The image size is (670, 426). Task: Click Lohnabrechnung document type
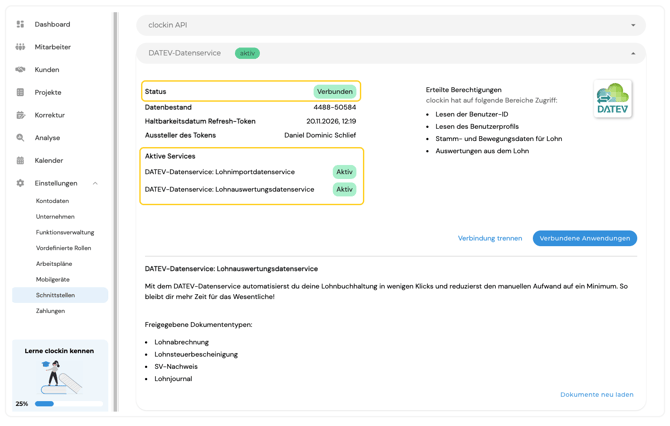(182, 342)
